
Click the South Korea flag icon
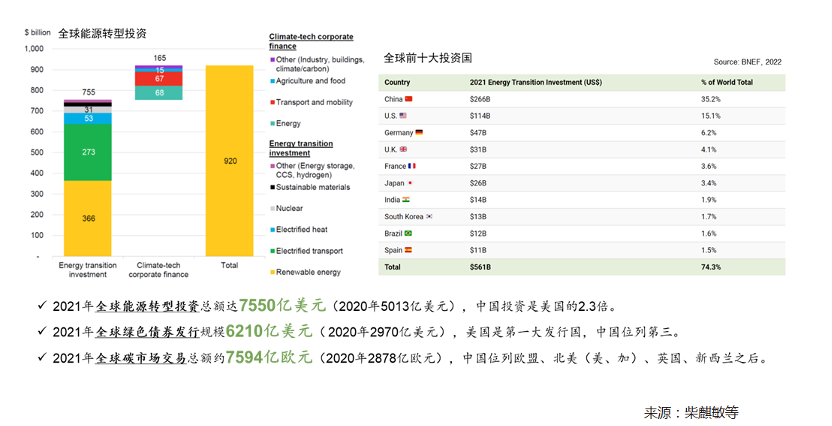click(430, 216)
